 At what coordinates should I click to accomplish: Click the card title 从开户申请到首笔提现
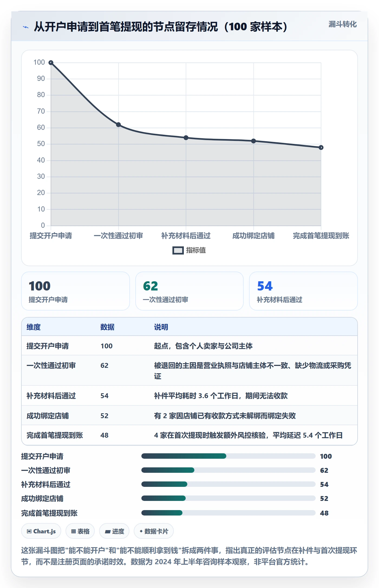tap(161, 27)
